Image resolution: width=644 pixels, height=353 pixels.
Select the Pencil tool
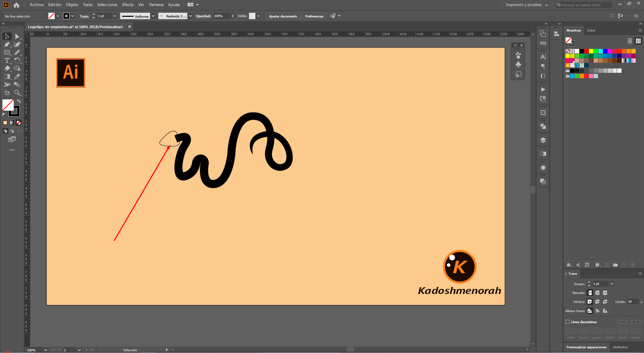coord(17,52)
